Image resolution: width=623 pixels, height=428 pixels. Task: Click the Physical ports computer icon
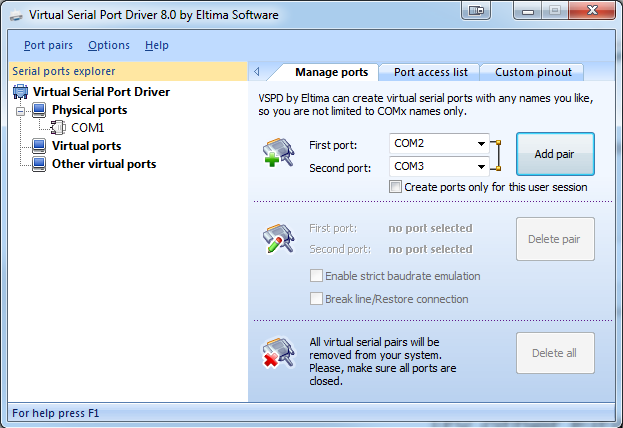point(39,110)
